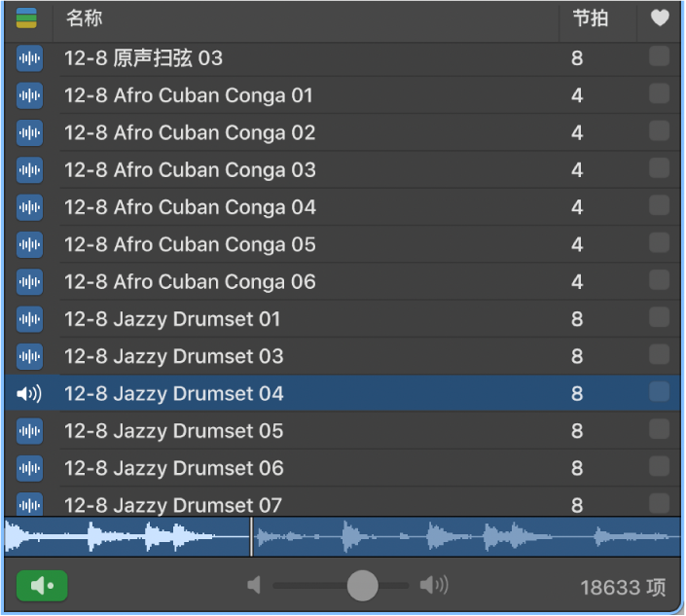Viewport: 686px width, 616px height.
Task: Click audio loop icon for Jazzy Drumset 05
Action: (x=29, y=431)
